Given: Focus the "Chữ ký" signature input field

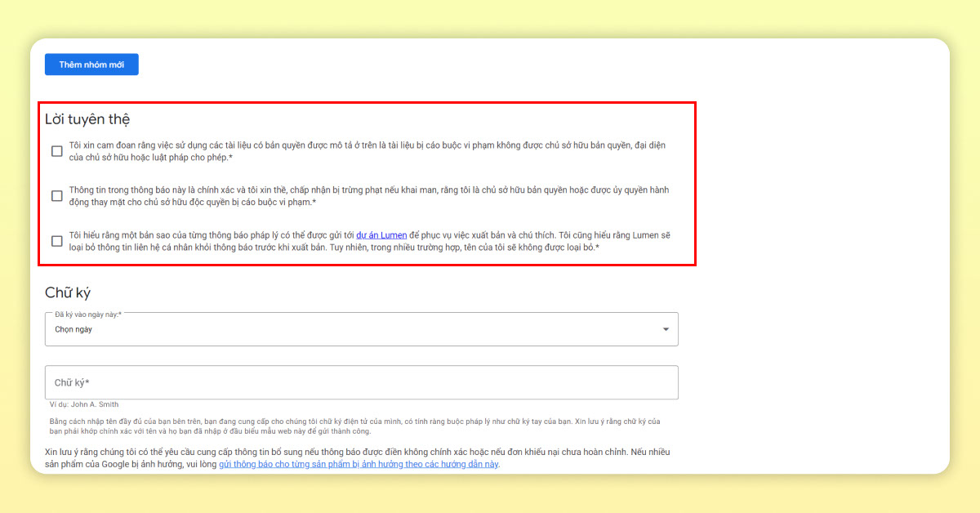Looking at the screenshot, I should point(361,382).
